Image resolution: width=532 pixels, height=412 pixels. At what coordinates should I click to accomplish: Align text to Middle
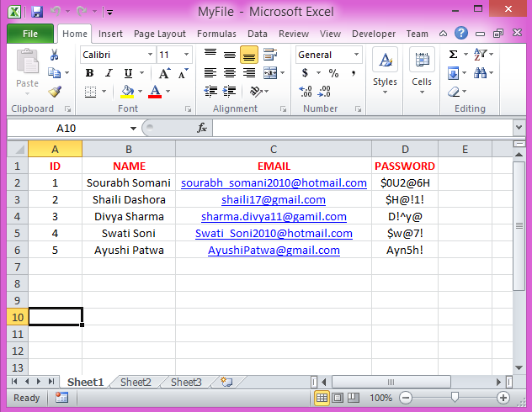pyautogui.click(x=230, y=54)
